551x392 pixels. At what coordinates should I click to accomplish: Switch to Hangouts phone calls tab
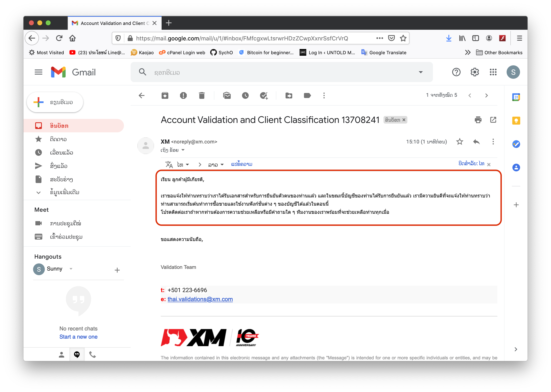tap(92, 355)
